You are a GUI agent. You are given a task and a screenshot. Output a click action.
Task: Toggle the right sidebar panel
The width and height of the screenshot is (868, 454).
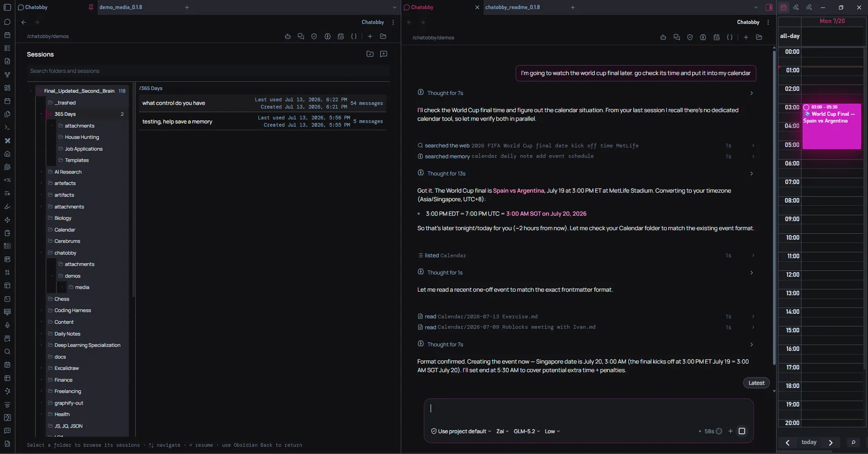769,7
